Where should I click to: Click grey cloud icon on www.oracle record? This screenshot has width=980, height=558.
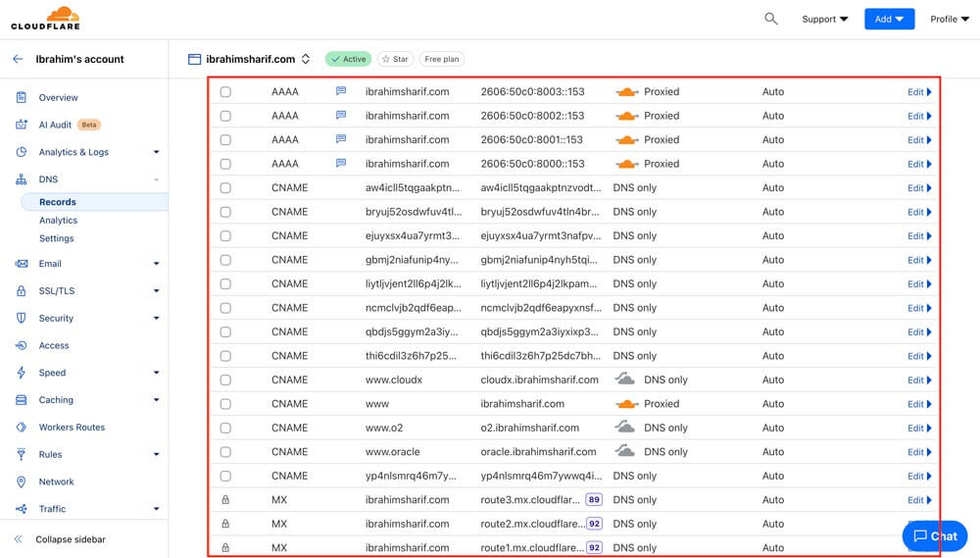[x=625, y=451]
